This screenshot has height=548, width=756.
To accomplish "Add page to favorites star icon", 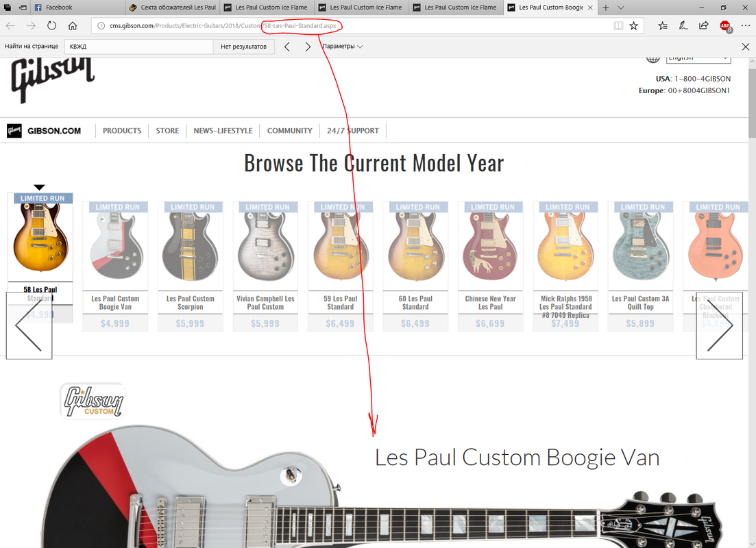I will 633,25.
